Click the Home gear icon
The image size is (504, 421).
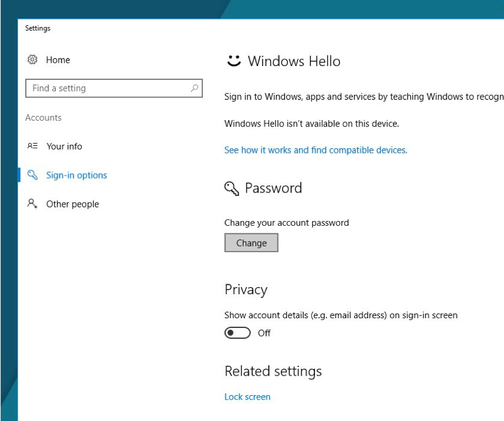coord(32,60)
